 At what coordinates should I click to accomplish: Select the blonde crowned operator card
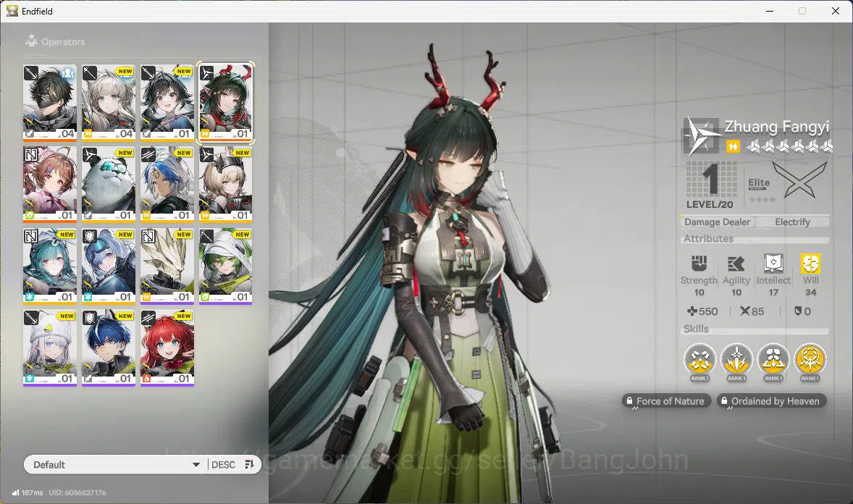point(226,184)
